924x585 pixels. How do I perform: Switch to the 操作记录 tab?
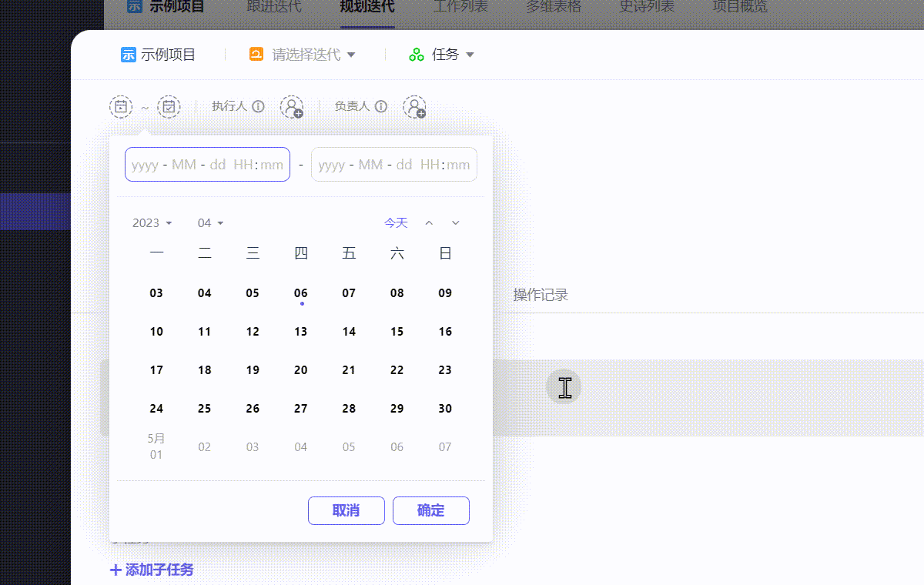pyautogui.click(x=541, y=295)
